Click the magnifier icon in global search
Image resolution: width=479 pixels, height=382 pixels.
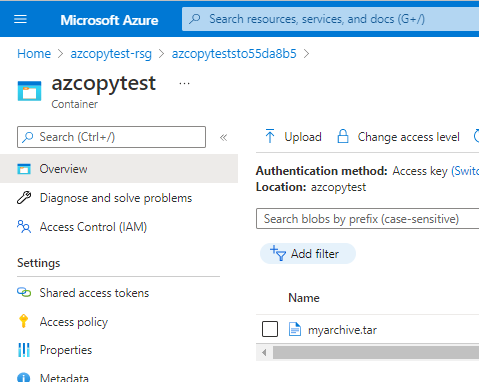[194, 19]
